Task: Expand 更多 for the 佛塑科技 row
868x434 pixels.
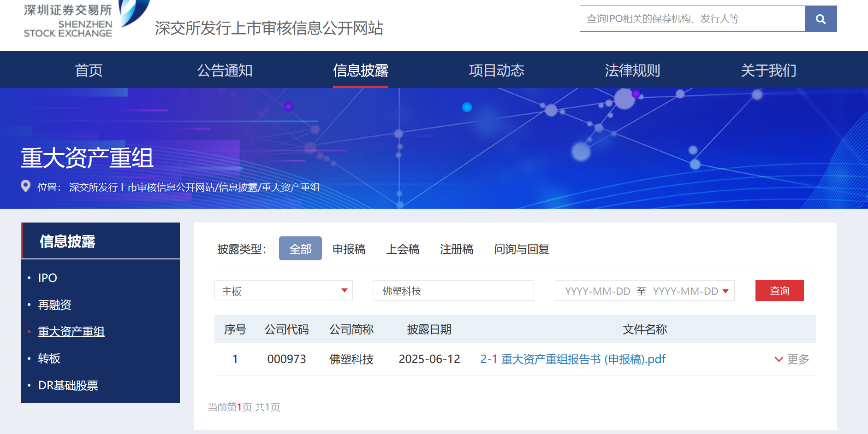Action: click(x=792, y=359)
